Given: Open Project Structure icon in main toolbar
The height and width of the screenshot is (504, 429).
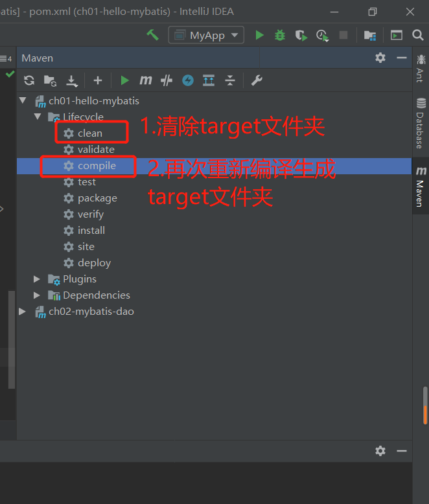Looking at the screenshot, I should pyautogui.click(x=370, y=35).
